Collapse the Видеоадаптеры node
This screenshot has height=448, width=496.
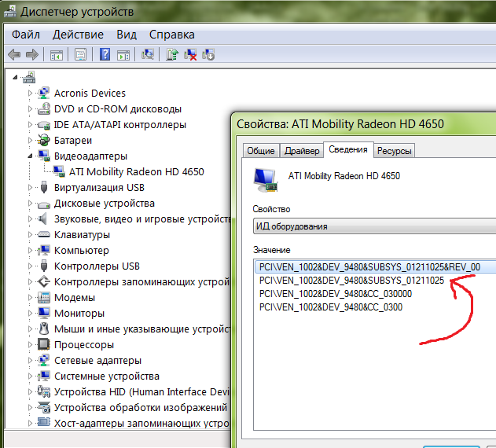point(30,156)
